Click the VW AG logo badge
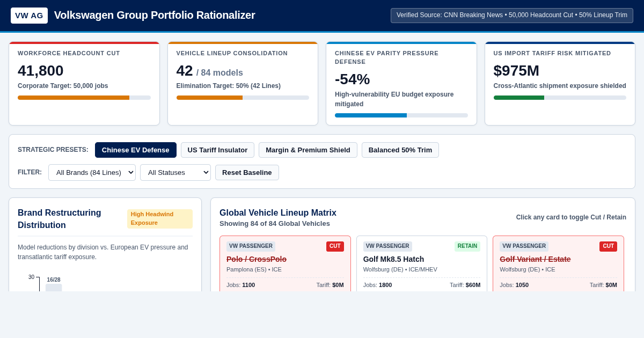 click(29, 16)
